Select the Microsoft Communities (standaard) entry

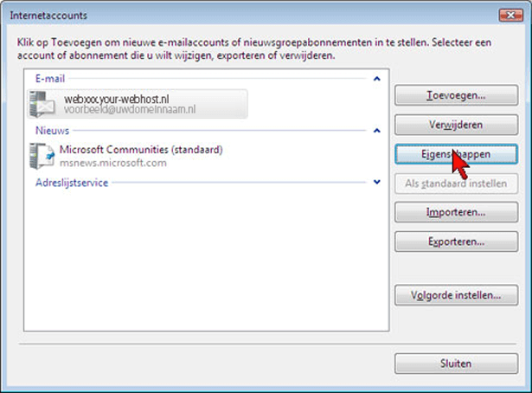141,150
